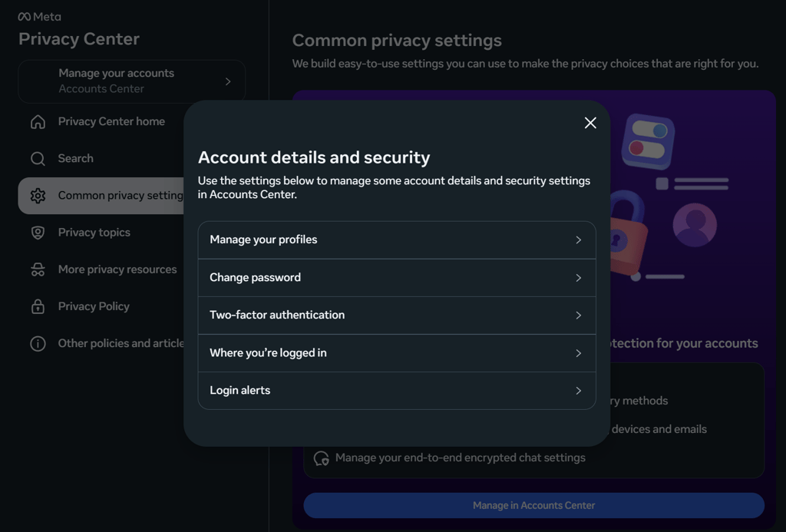Close the Account details and security dialog
786x532 pixels.
pos(590,123)
